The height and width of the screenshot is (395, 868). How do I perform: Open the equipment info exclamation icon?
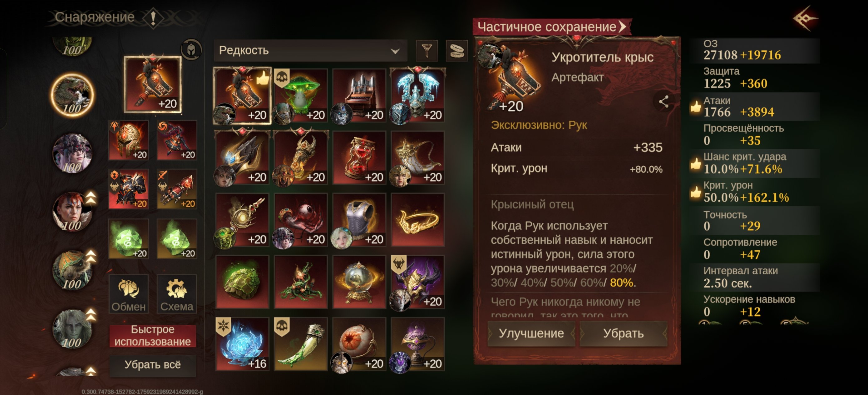pos(153,17)
